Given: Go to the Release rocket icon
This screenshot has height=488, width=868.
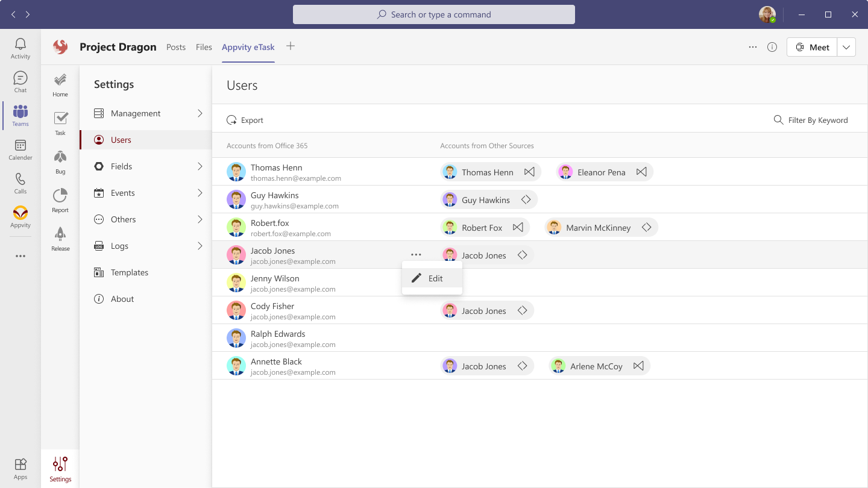Looking at the screenshot, I should tap(60, 239).
